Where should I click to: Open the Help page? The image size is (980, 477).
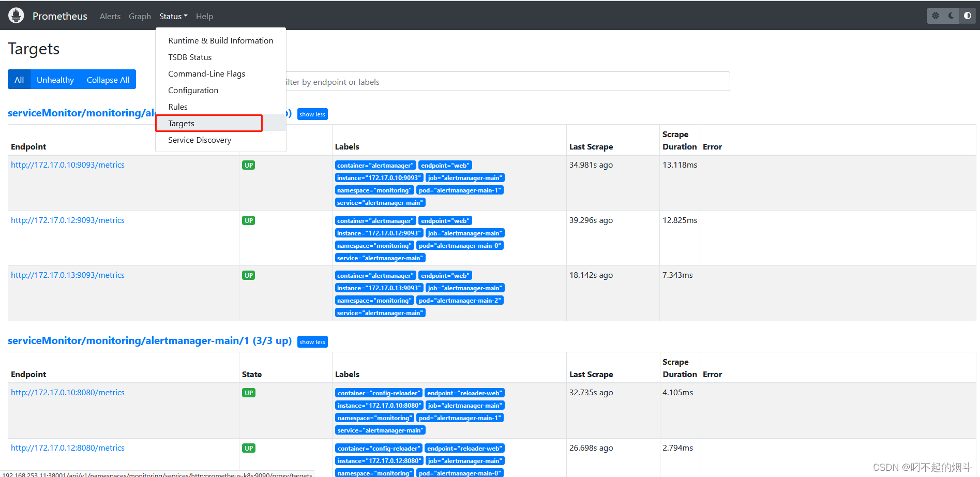[x=204, y=16]
